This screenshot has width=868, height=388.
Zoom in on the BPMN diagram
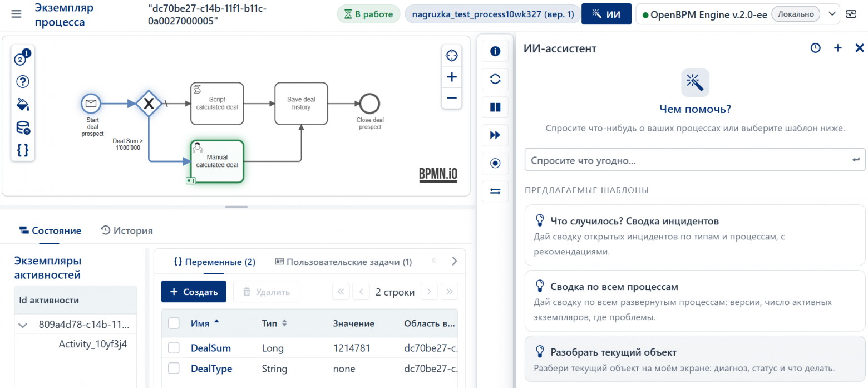(x=451, y=77)
